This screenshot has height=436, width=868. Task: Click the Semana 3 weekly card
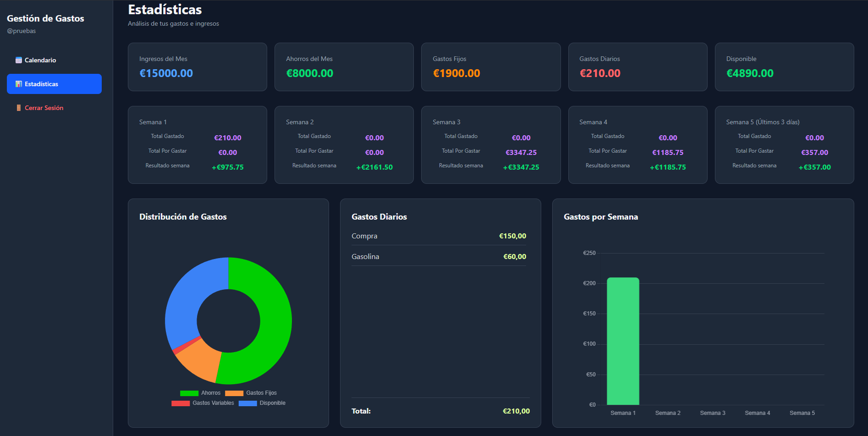click(490, 145)
